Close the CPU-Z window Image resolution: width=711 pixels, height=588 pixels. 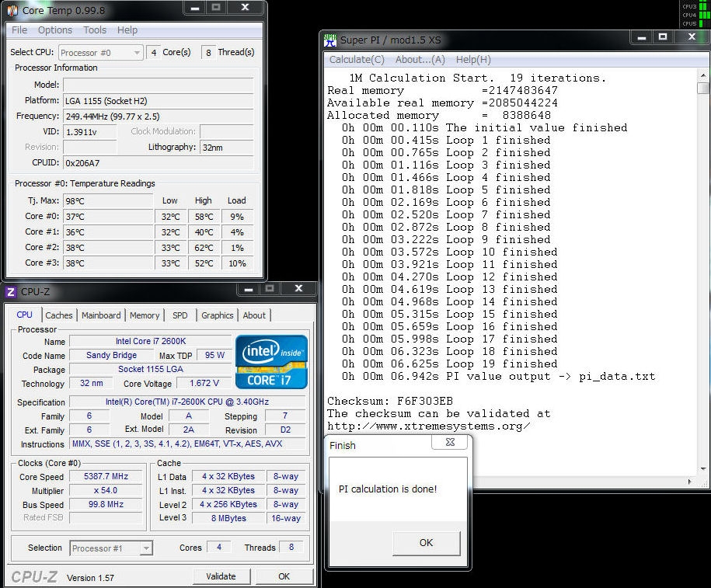tap(298, 288)
